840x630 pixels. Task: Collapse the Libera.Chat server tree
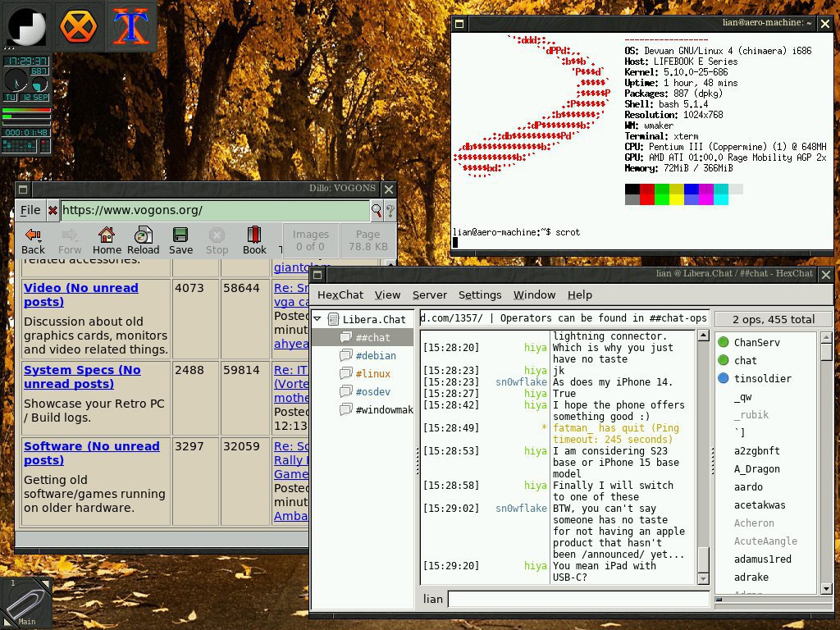click(317, 319)
